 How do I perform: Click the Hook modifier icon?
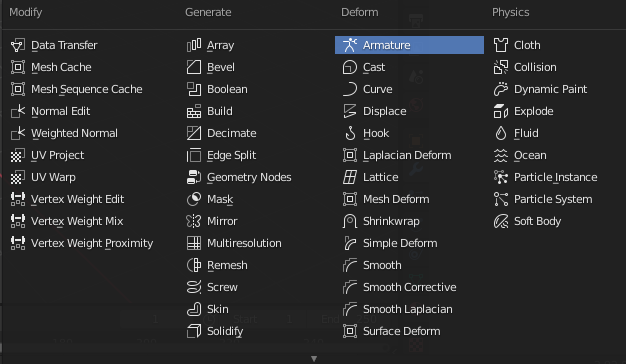[x=350, y=133]
